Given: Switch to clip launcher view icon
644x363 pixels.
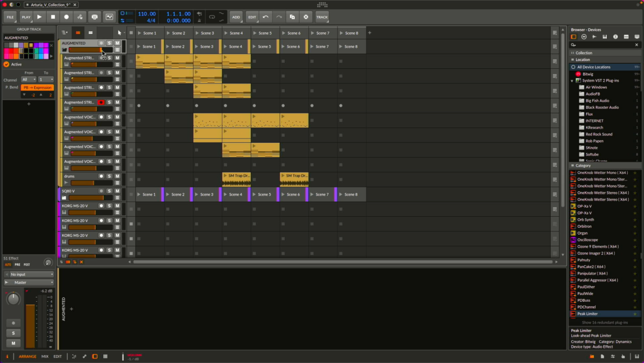Looking at the screenshot, I should 78,33.
